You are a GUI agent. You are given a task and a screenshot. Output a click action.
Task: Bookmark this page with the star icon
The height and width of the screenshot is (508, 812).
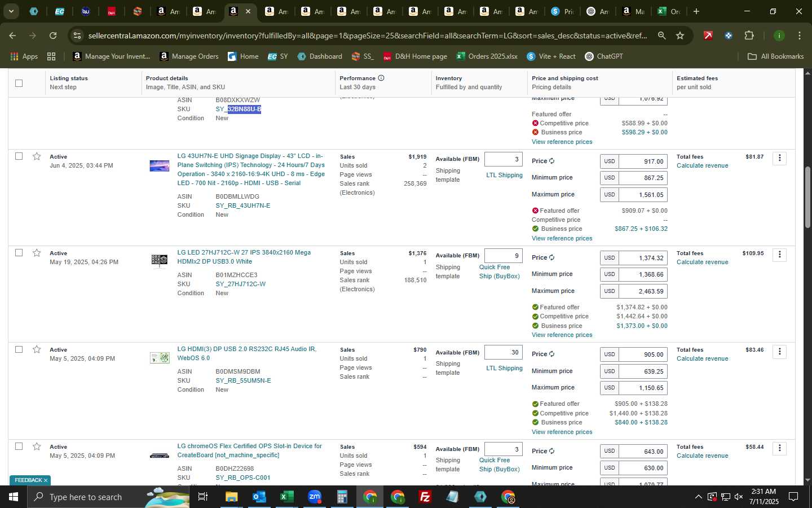[x=680, y=36]
